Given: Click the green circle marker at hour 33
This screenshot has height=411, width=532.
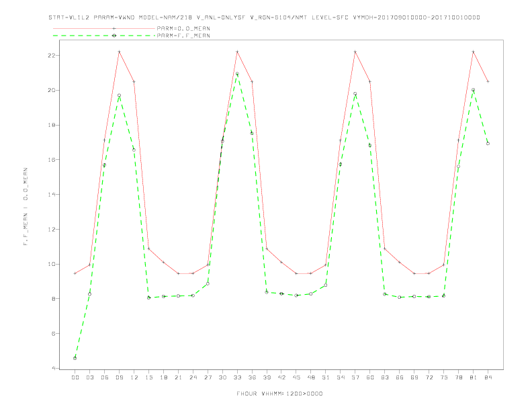Looking at the screenshot, I should tap(237, 74).
